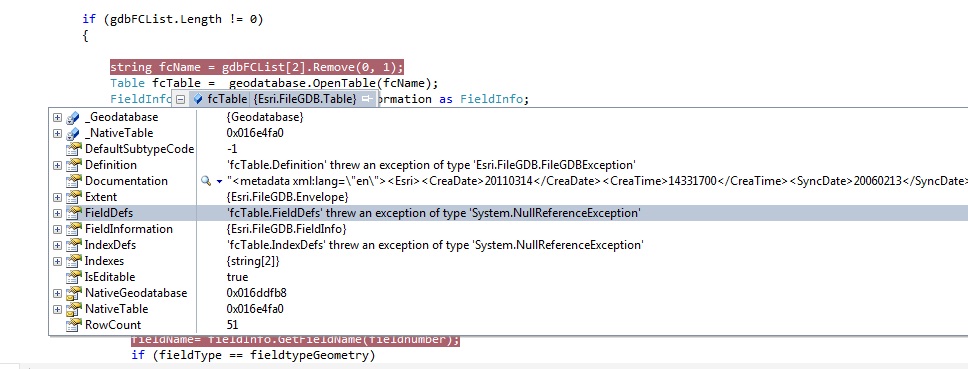Select the Definition member name

point(111,165)
